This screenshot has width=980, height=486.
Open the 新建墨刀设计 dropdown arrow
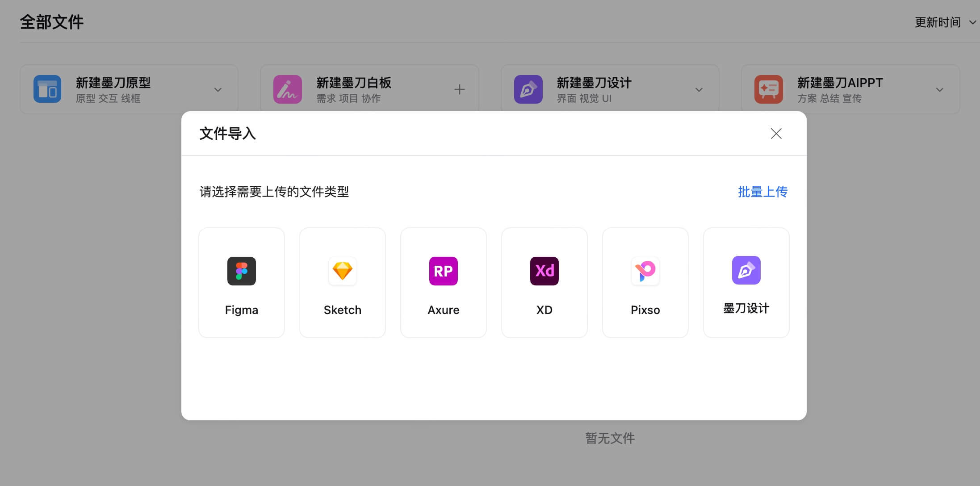(699, 89)
